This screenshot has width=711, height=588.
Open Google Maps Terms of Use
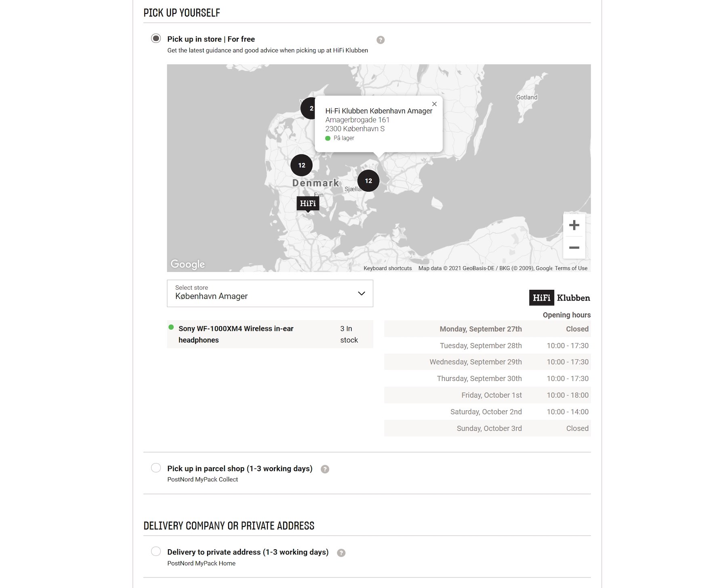coord(571,268)
